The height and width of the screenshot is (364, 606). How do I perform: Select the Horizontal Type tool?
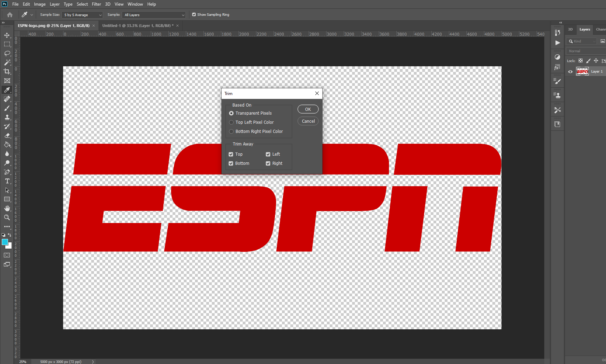(7, 181)
